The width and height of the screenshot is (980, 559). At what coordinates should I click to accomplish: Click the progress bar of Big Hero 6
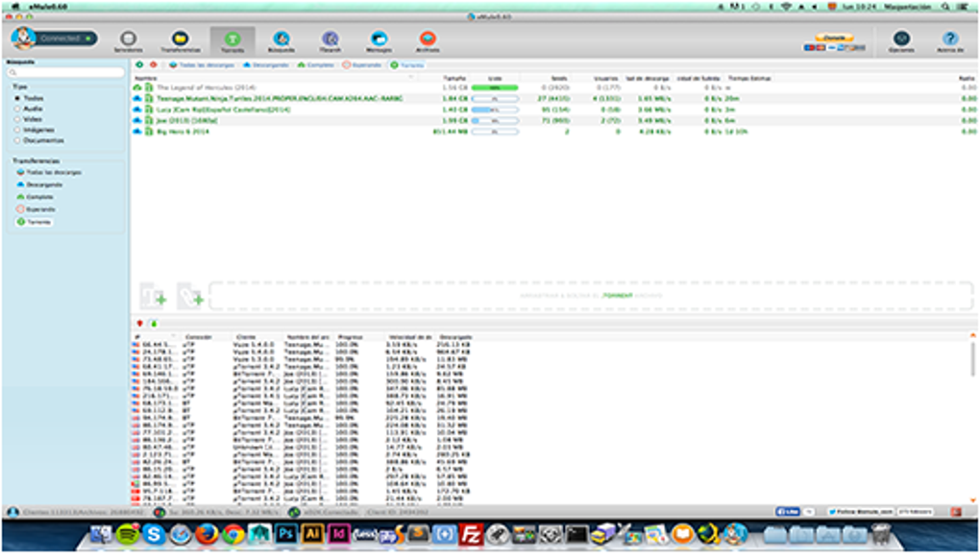point(495,132)
